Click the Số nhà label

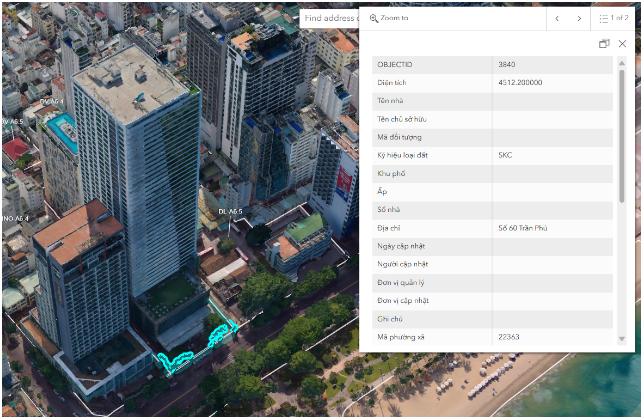tap(388, 209)
